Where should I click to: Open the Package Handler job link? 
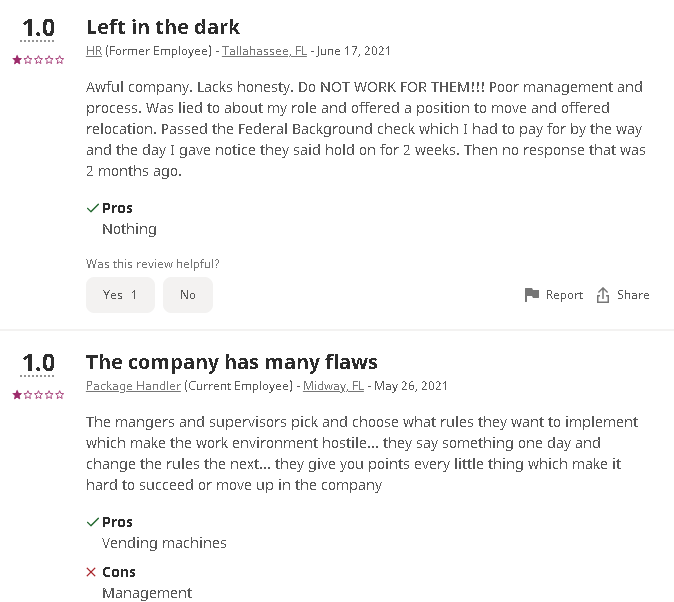pos(133,386)
